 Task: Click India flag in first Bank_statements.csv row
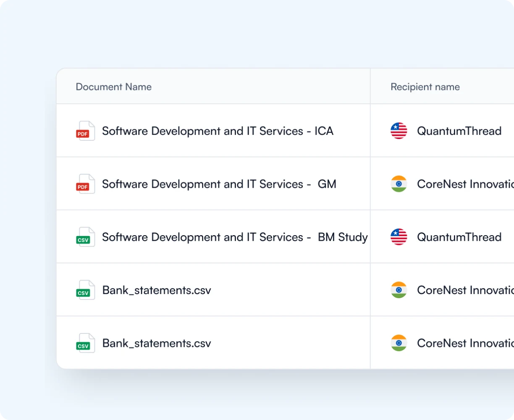399,290
